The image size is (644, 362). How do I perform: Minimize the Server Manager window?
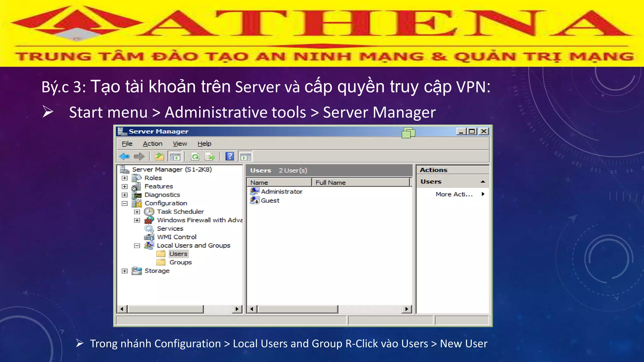[461, 131]
